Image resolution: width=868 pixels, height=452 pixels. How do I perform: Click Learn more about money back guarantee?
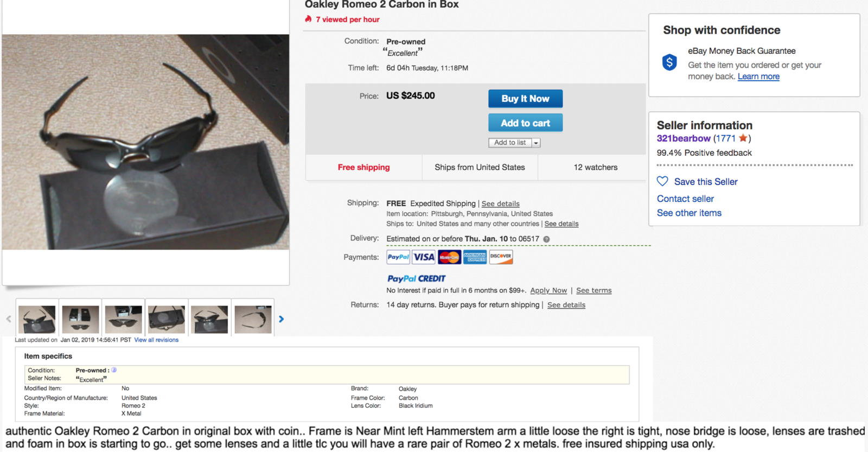click(758, 77)
